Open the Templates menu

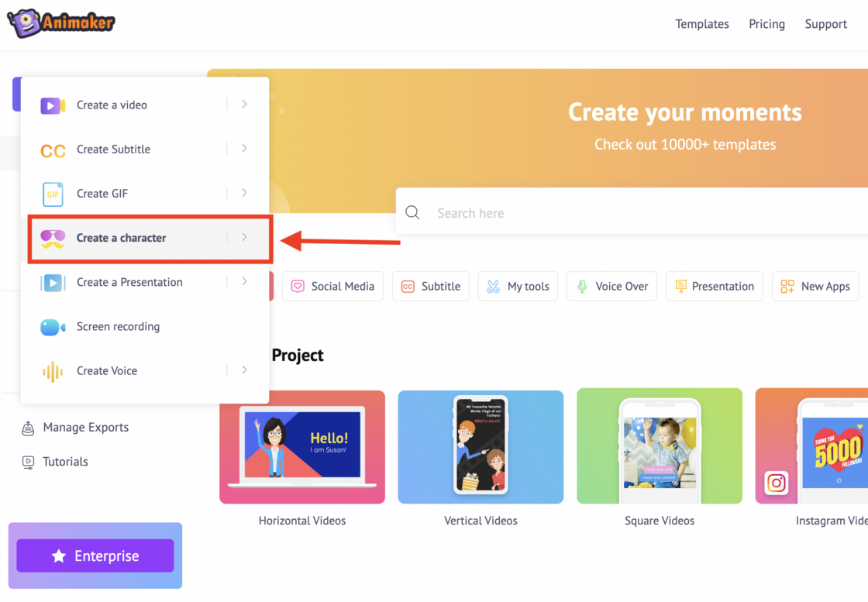tap(701, 24)
